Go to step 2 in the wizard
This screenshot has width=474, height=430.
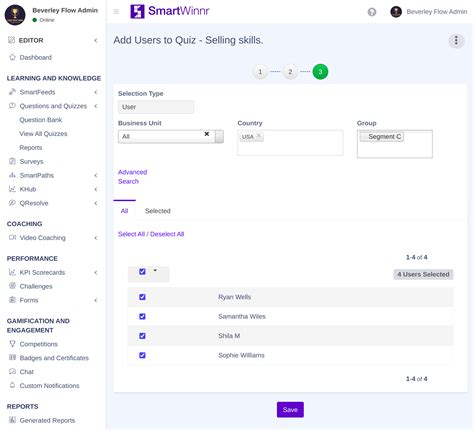[290, 72]
